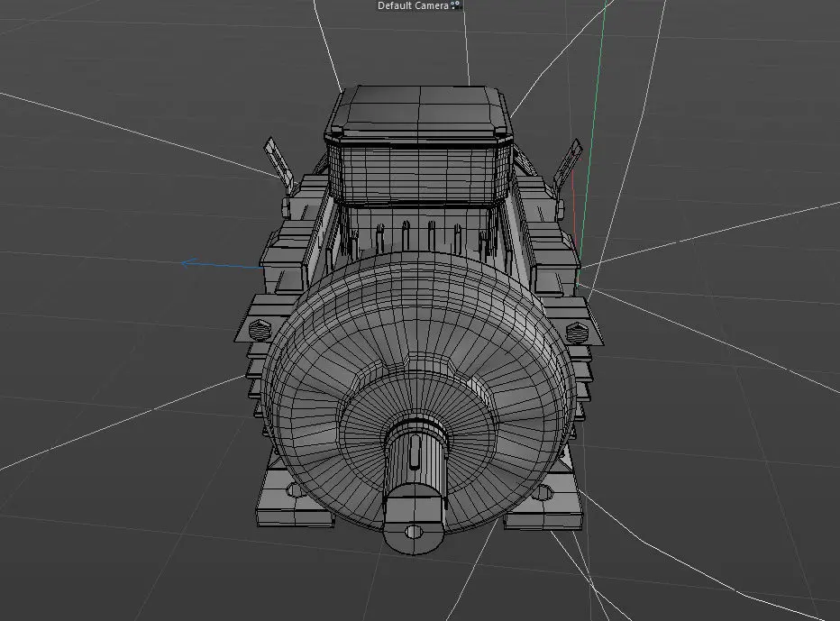Select the motor shaft at the front
Screen dimensions: 840x621
coord(415,485)
